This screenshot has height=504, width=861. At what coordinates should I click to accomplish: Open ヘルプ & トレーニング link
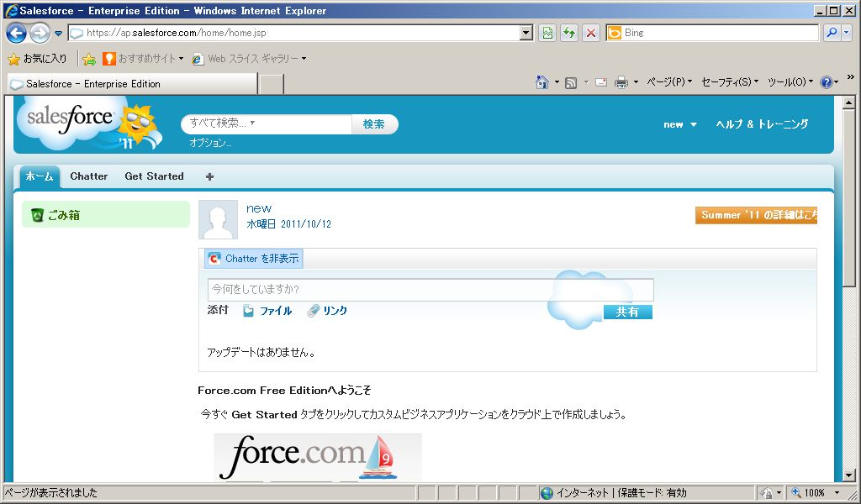762,124
